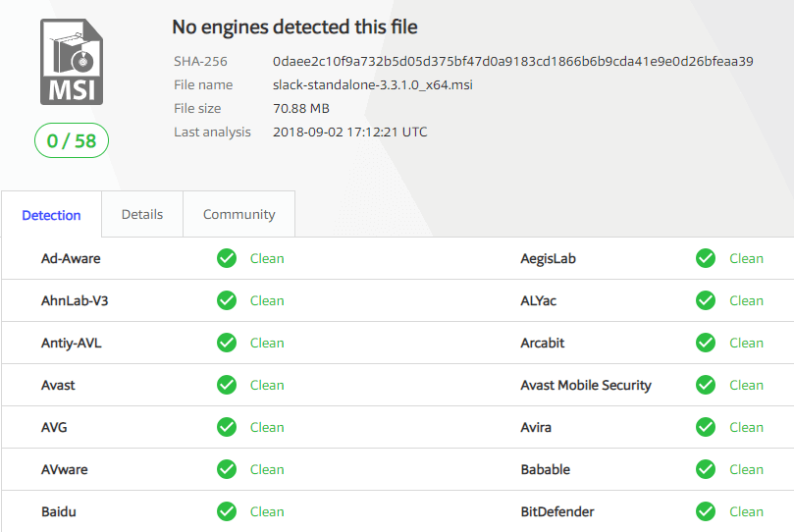Click the green checkmark beside Antiy-AVL
The width and height of the screenshot is (794, 532).
pos(227,343)
